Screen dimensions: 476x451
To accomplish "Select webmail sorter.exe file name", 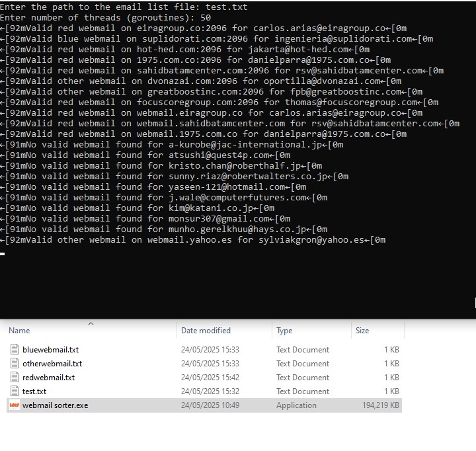I will click(x=56, y=405).
